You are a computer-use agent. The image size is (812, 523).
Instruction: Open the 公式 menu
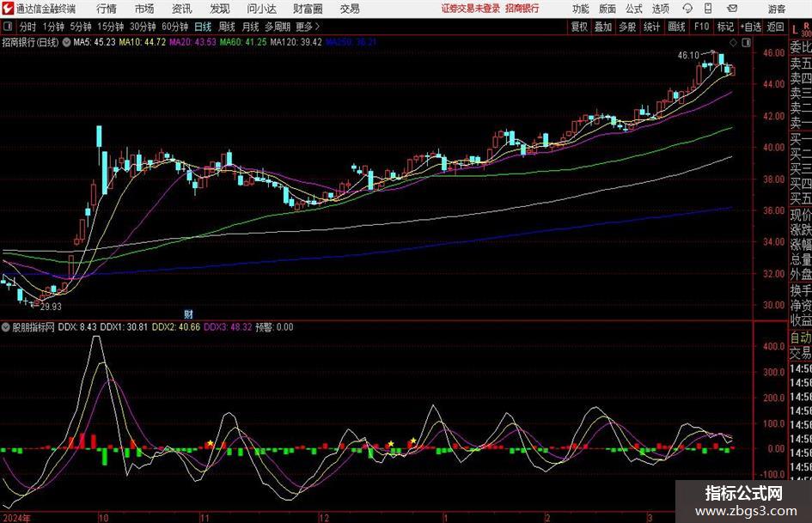[634, 9]
